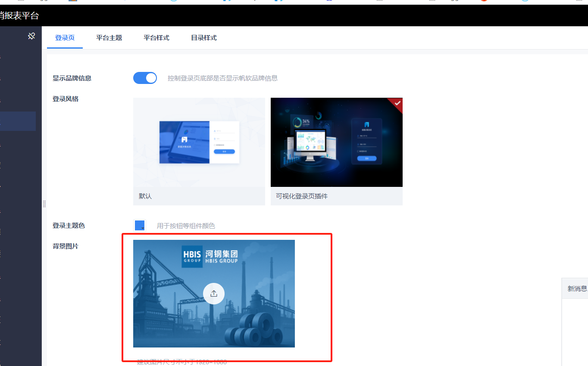Click the 背景图片 label
The height and width of the screenshot is (366, 588).
66,246
